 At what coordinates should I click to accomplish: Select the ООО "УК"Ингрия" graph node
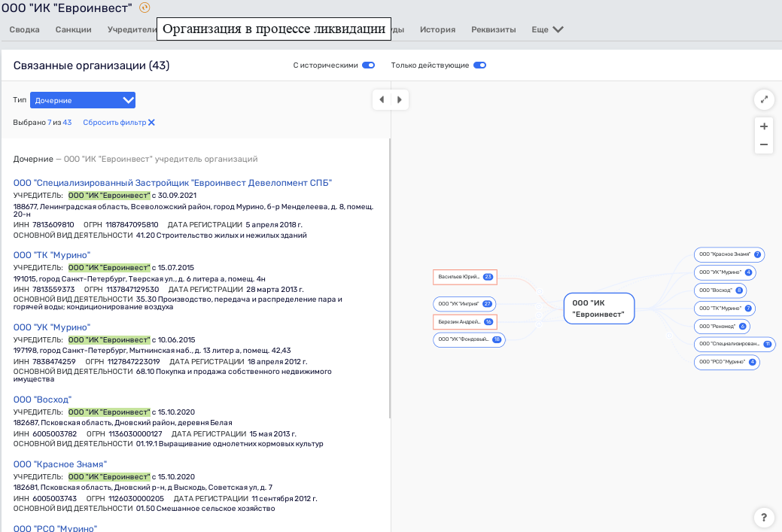tap(464, 304)
